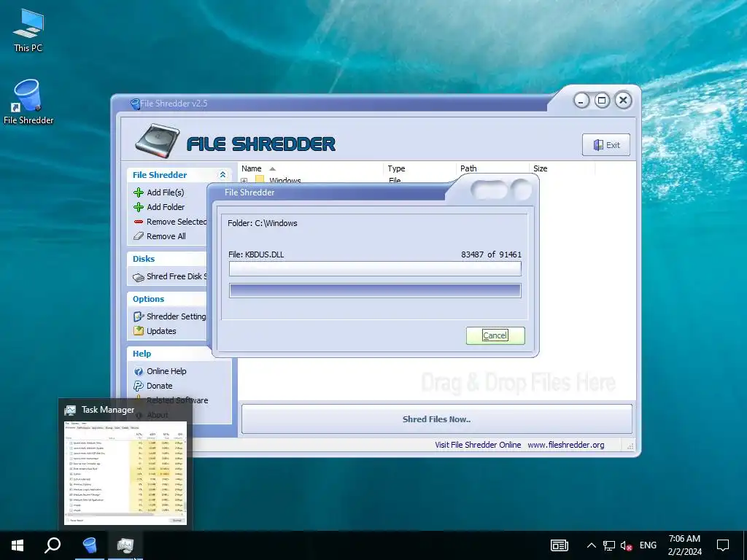The image size is (747, 560).
Task: Click the Shredder Settings icon
Action: [x=139, y=316]
